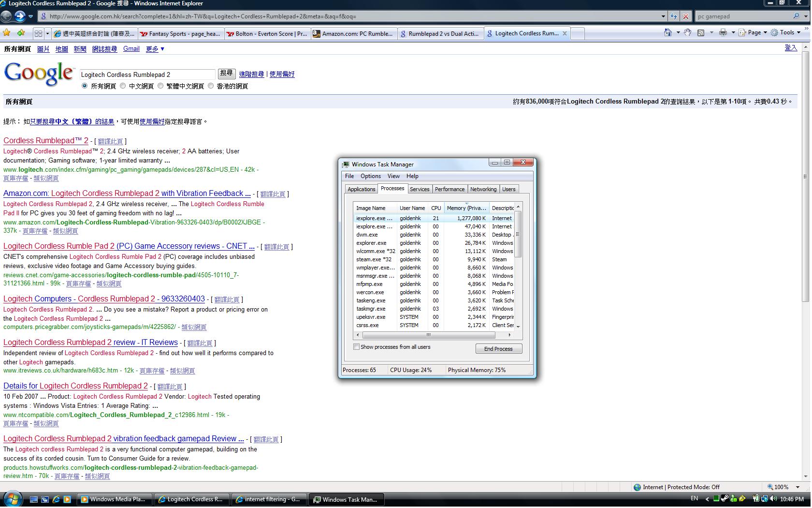Open the Tools menu dropdown

tap(786, 32)
